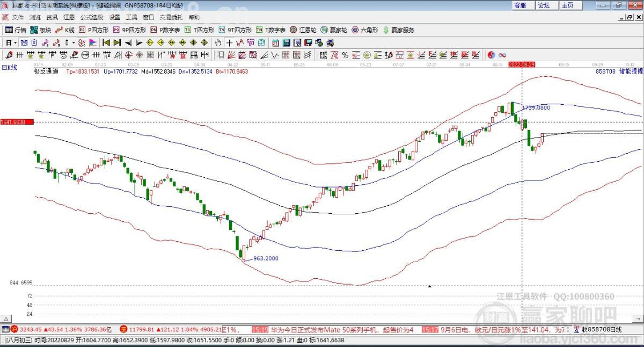644x347 pixels.
Task: Select the percent % line tool
Action: pyautogui.click(x=345, y=55)
